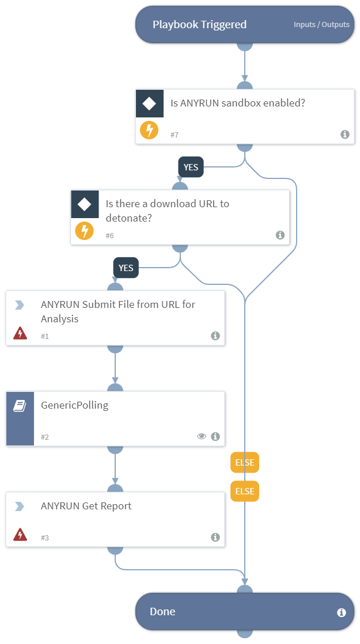Click the info icon on task #6 condition
This screenshot has width=360, height=644.
pos(280,235)
